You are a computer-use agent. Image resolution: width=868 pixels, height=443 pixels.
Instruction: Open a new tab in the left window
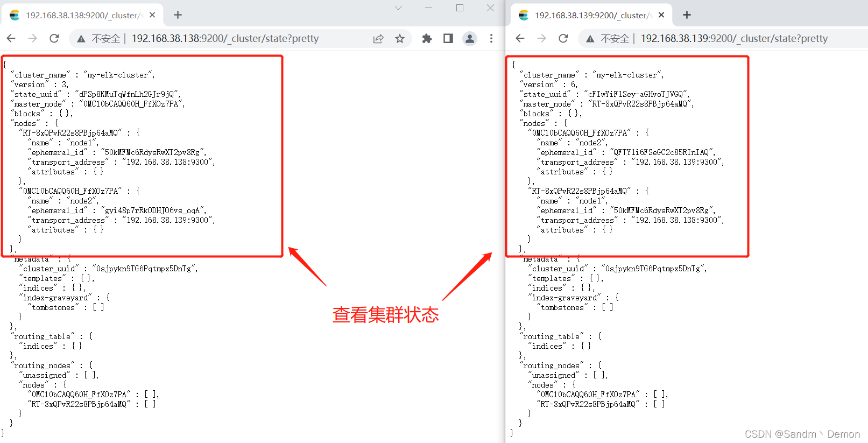click(178, 15)
